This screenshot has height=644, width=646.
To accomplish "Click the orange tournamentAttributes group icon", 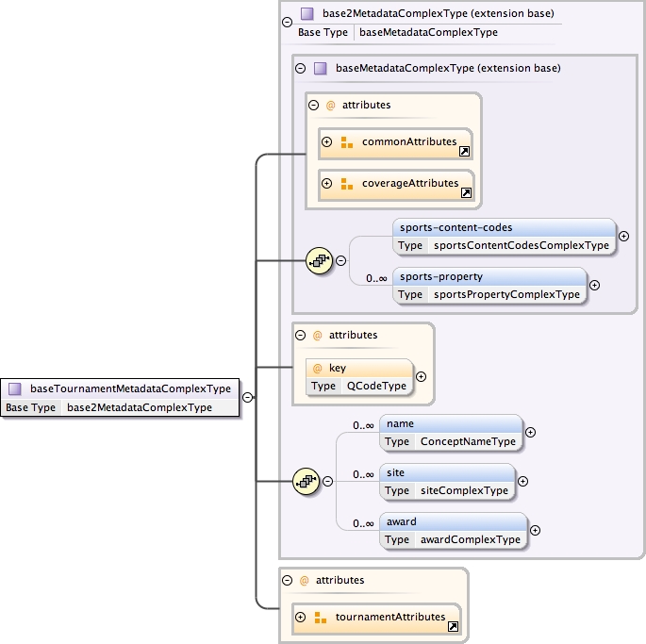I will pos(320,618).
